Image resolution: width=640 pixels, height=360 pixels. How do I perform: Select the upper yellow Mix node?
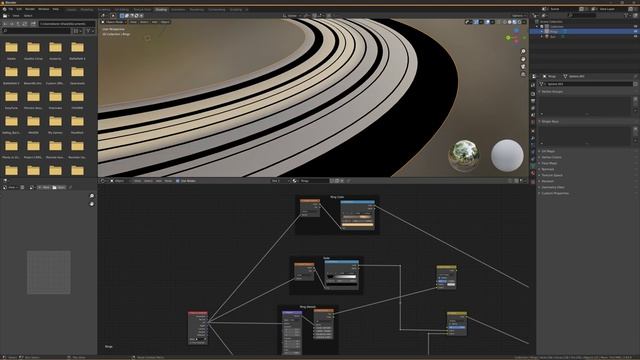click(446, 277)
